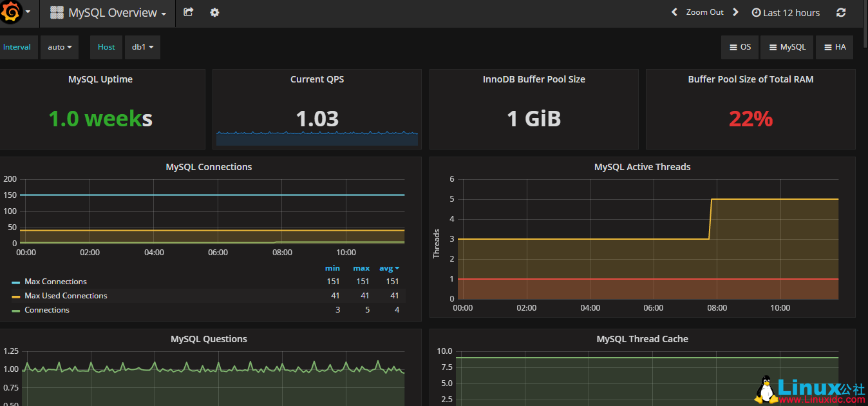The image size is (868, 406).
Task: Open the HA dashboards menu item
Action: click(x=834, y=46)
